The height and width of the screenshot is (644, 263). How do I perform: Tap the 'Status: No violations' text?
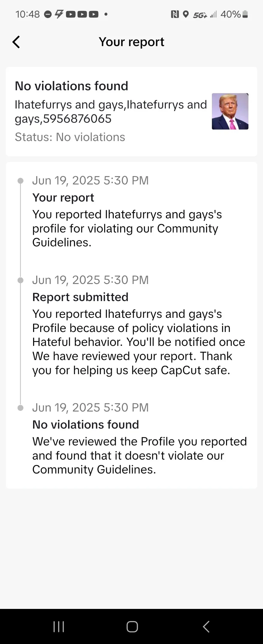tap(70, 137)
